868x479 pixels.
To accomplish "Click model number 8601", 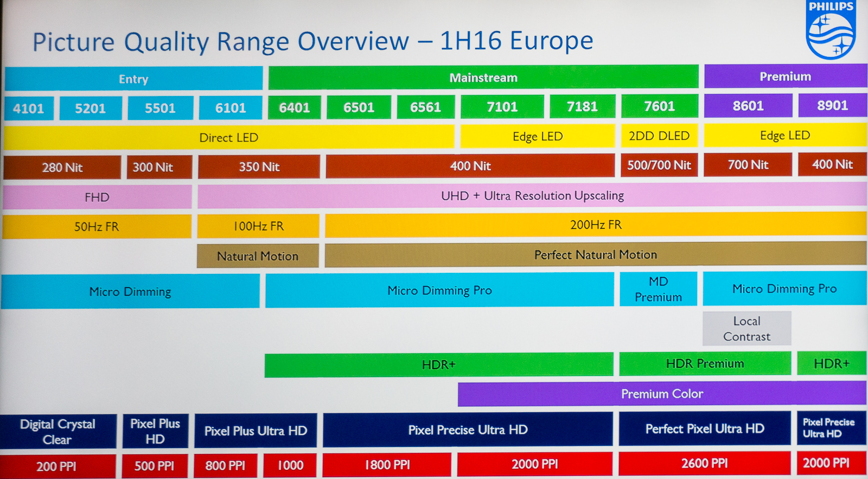I will coord(748,106).
